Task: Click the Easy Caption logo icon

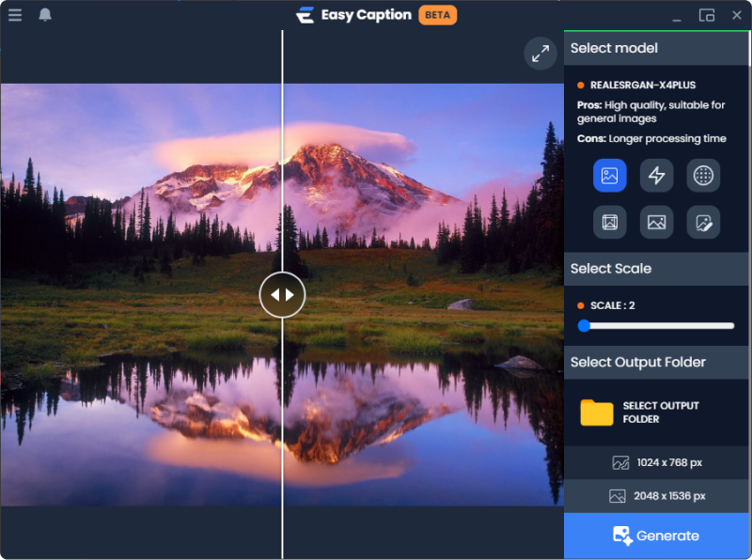Action: point(305,15)
